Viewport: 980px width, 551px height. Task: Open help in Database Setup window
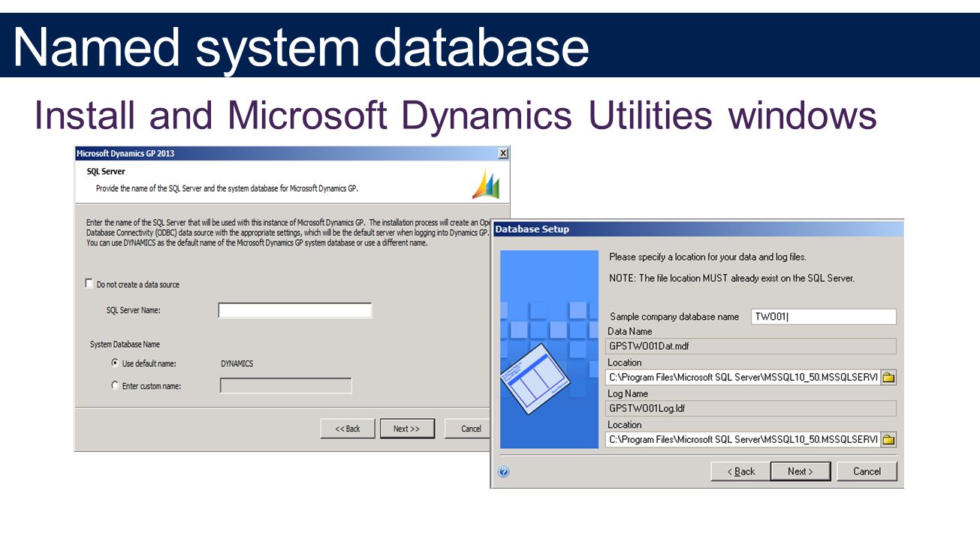point(504,472)
